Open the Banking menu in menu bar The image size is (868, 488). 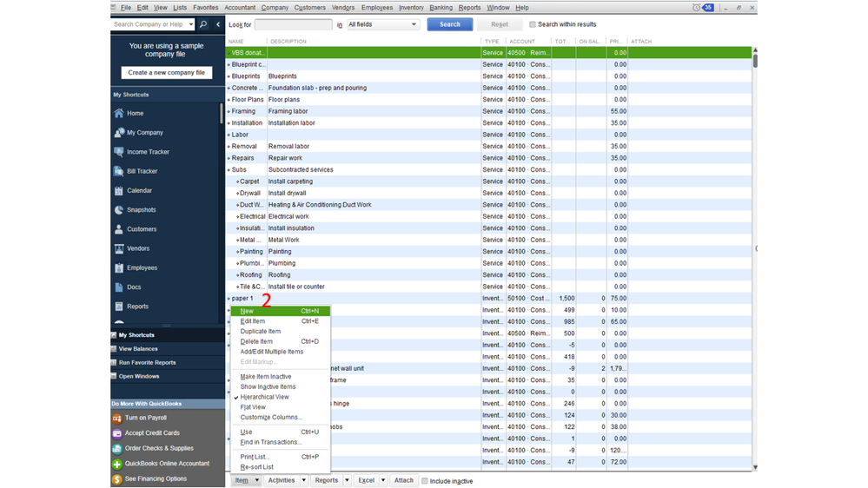pyautogui.click(x=441, y=8)
